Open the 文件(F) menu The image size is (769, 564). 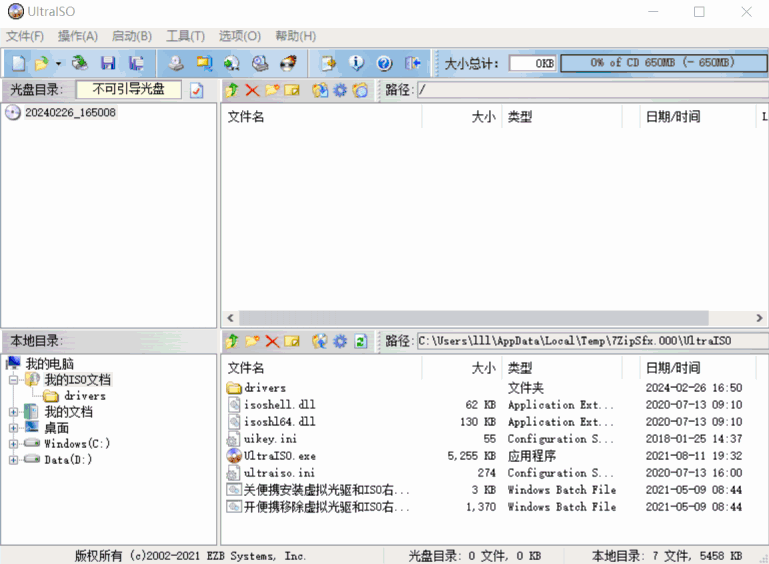click(x=25, y=36)
